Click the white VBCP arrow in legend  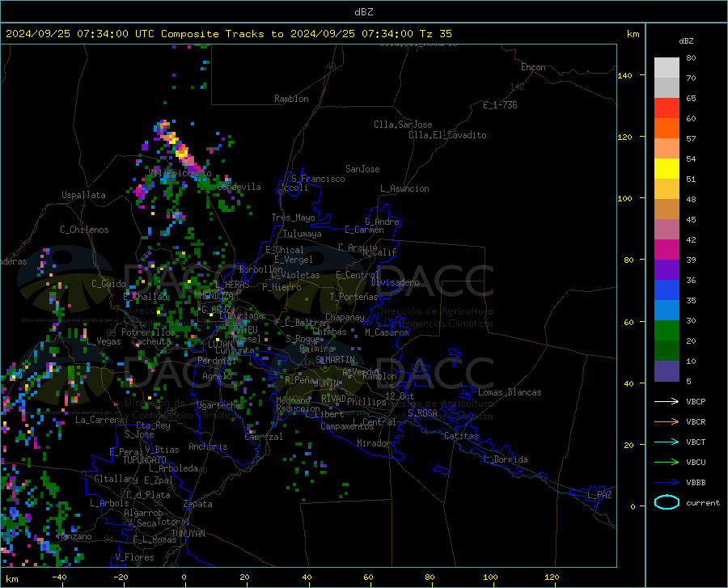tap(667, 401)
